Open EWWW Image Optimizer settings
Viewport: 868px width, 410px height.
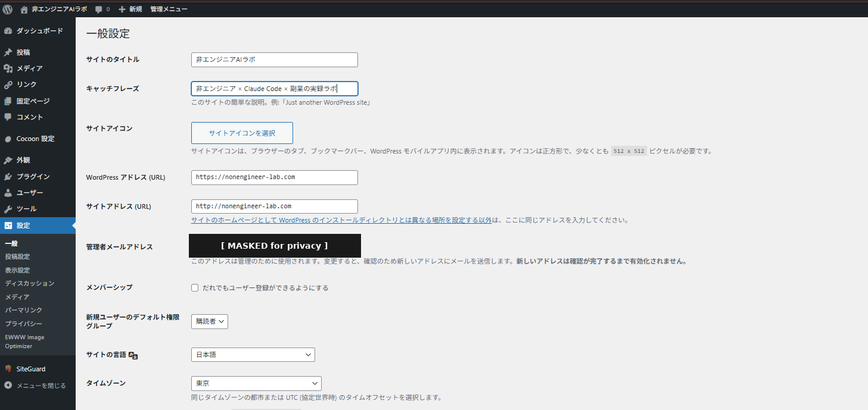point(24,342)
